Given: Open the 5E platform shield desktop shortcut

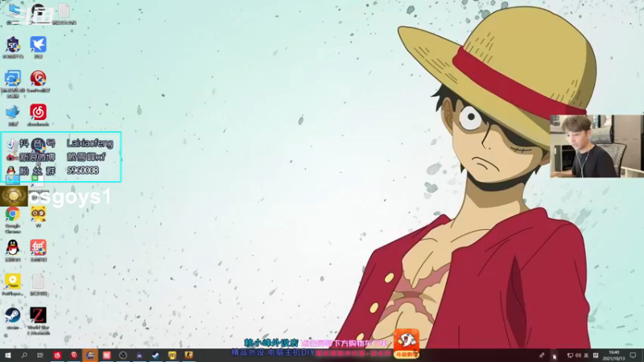Looking at the screenshot, I should point(13,45).
